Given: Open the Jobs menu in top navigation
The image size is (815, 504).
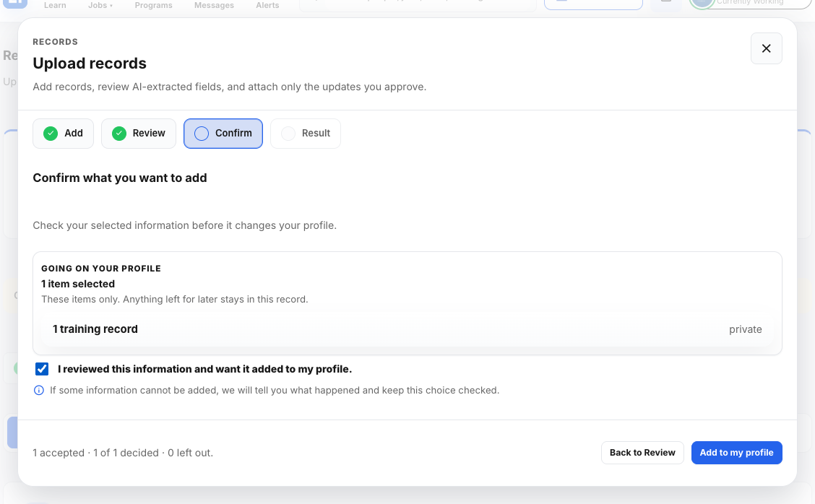Looking at the screenshot, I should click(100, 5).
